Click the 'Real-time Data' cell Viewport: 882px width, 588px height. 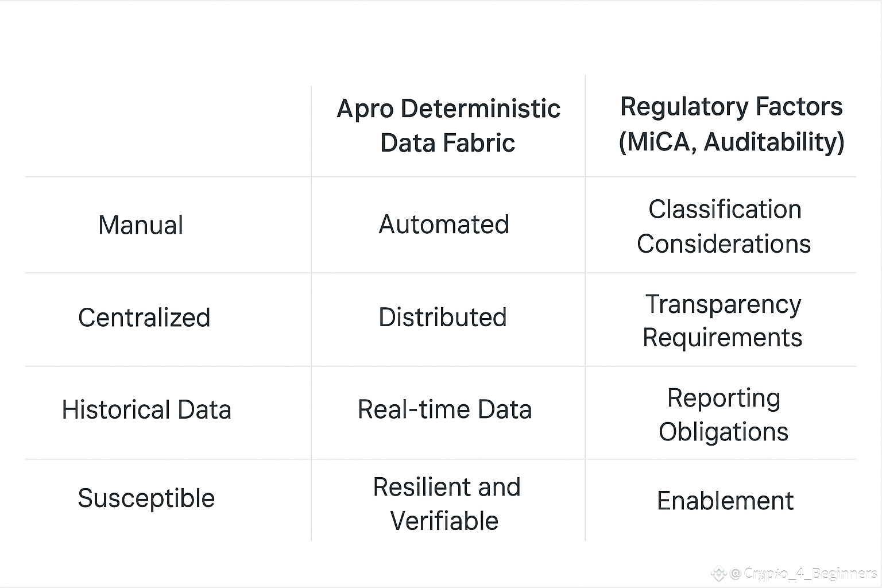click(x=444, y=409)
